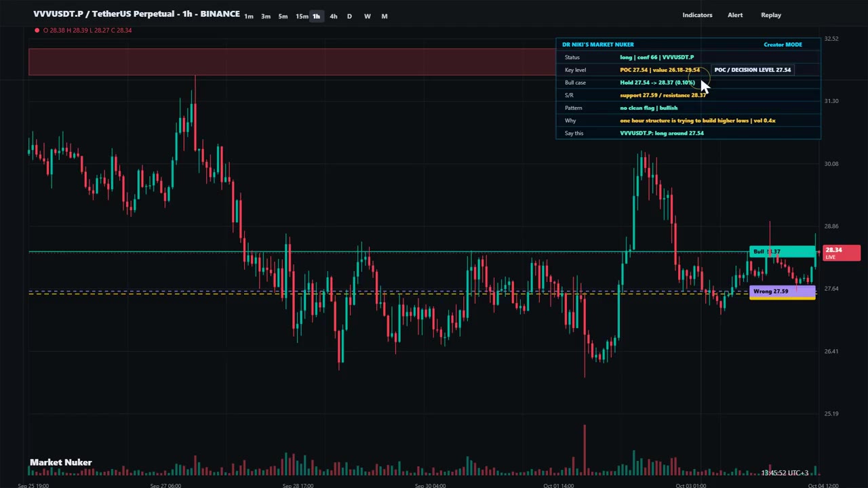Click the red resistance zone band
Screen dimensions: 868x488
(x=292, y=62)
